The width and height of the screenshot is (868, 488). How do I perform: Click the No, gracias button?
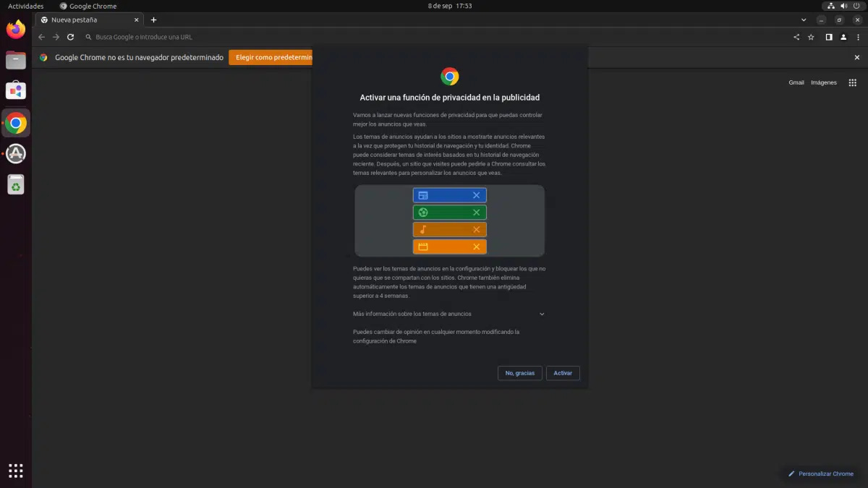point(520,373)
